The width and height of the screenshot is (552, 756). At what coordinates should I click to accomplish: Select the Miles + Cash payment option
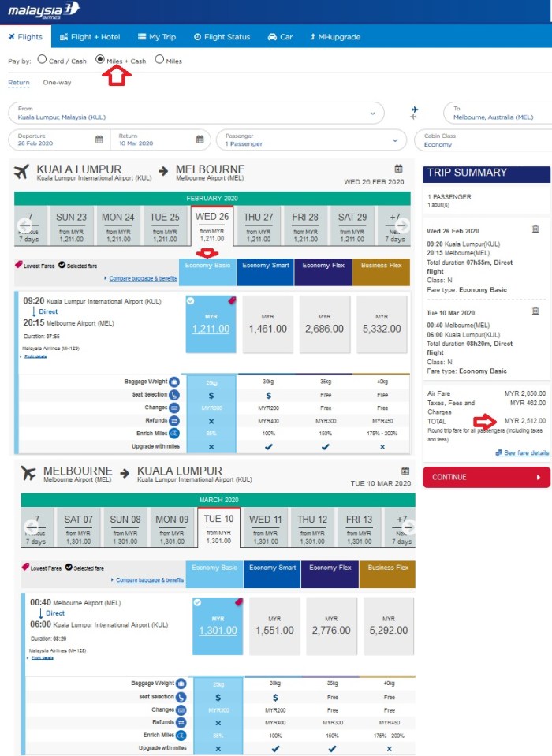coord(100,59)
